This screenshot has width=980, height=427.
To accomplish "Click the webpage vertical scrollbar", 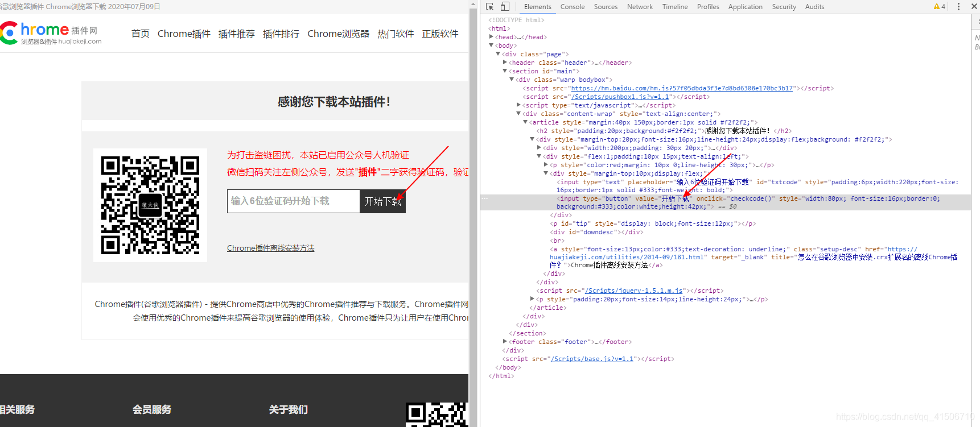I will point(473,213).
